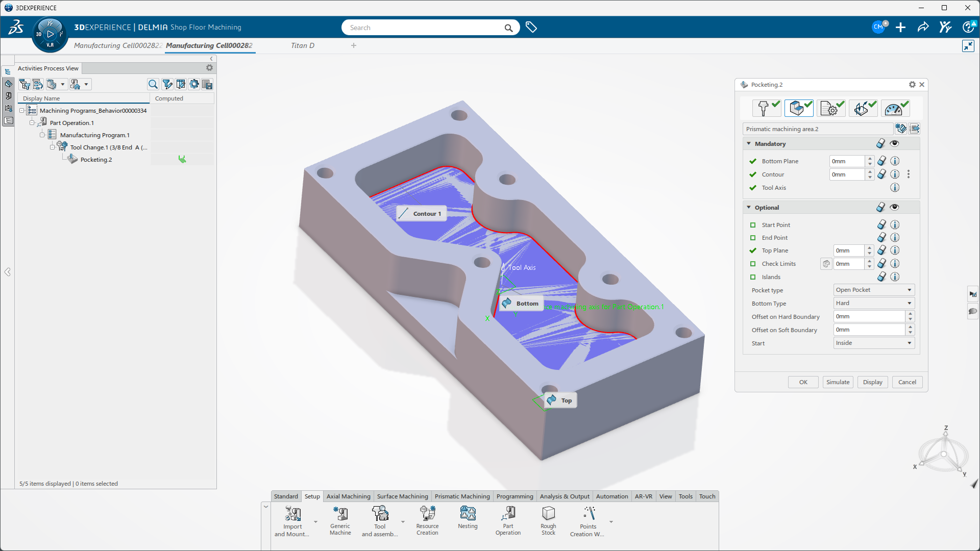This screenshot has width=980, height=551.
Task: Toggle the Contour checkmark
Action: tap(753, 174)
